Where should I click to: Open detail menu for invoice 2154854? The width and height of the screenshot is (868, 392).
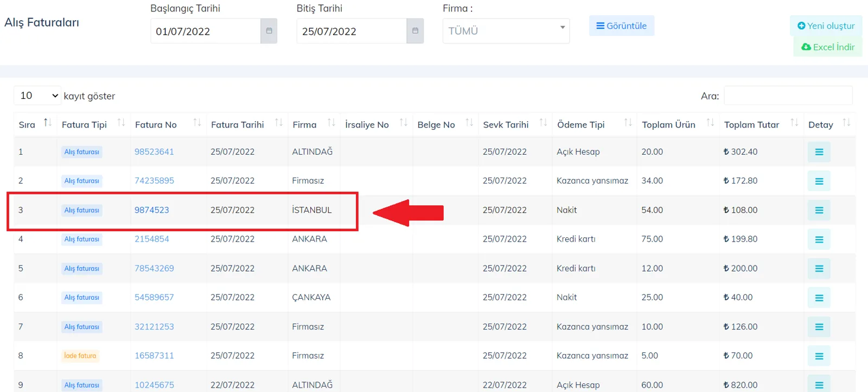(819, 239)
